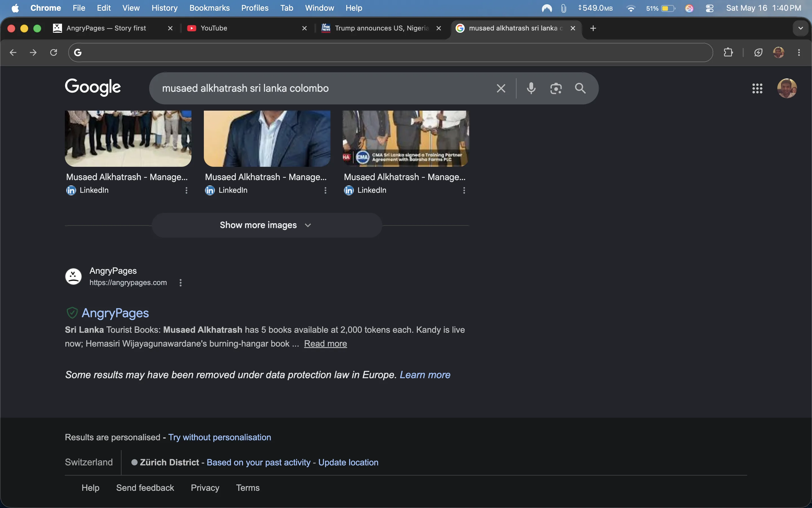
Task: Open the Apple menu
Action: pos(15,8)
